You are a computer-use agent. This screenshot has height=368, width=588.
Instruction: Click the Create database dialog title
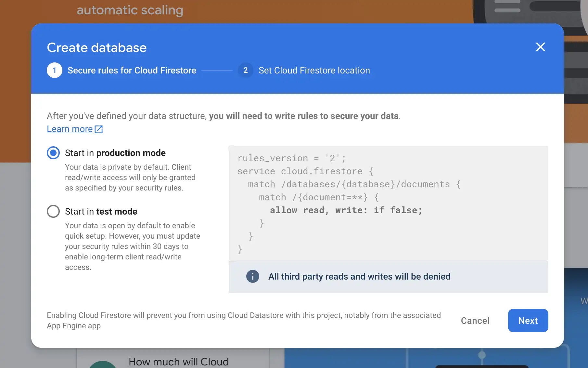coord(96,47)
